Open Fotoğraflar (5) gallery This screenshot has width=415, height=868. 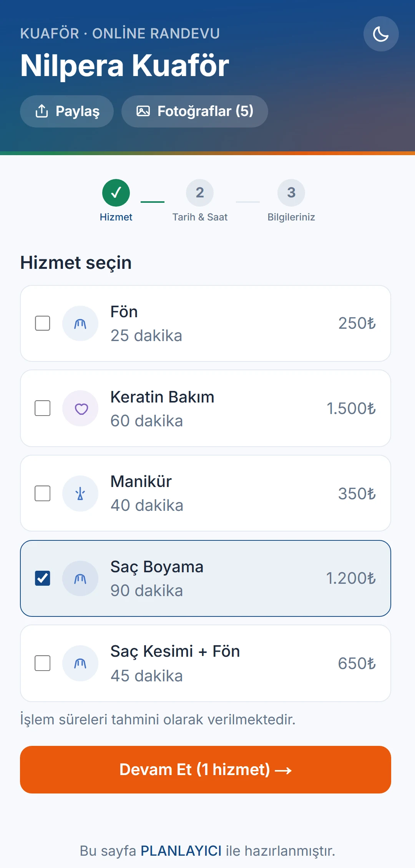pos(195,111)
